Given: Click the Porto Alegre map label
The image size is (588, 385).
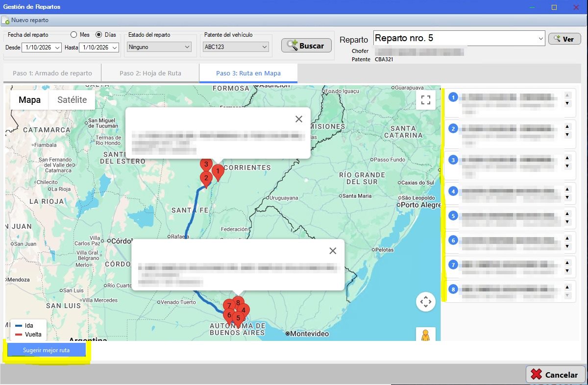Looking at the screenshot, I should [x=420, y=205].
